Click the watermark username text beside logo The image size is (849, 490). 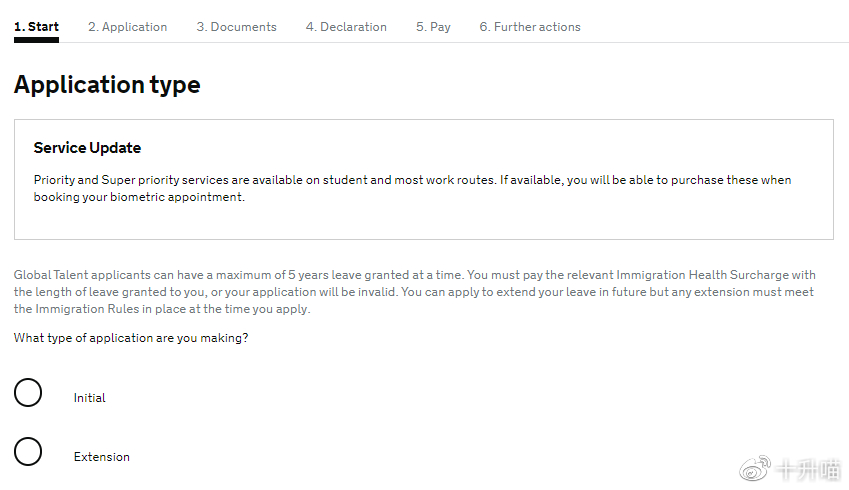click(808, 469)
